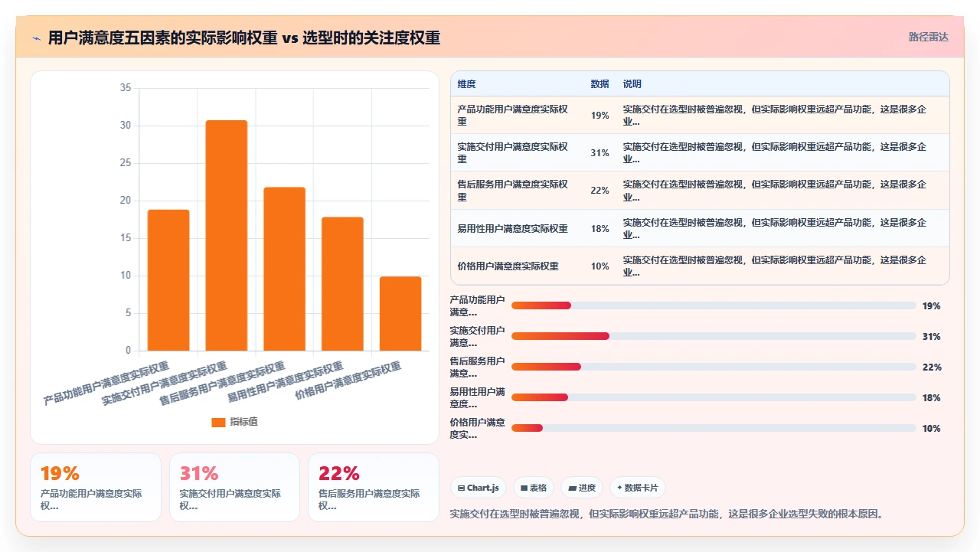Viewport: 980px width, 552px height.
Task: Toggle the 指标值 legend item
Action: coord(235,422)
